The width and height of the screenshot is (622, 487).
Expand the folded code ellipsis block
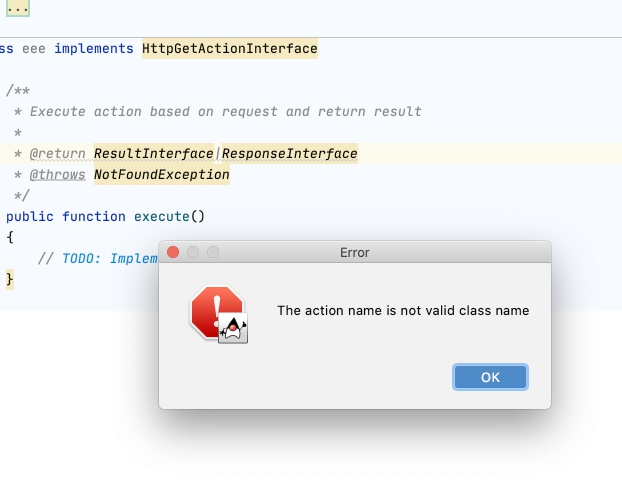coord(18,8)
